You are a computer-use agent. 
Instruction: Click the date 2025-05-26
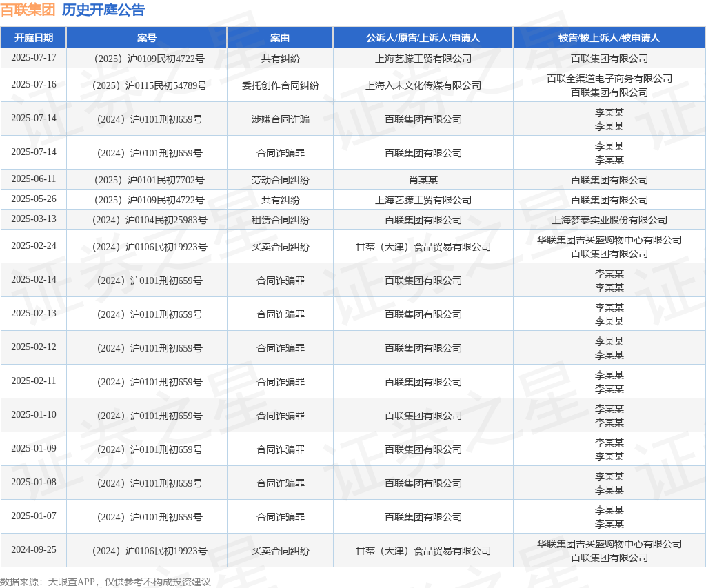click(34, 199)
